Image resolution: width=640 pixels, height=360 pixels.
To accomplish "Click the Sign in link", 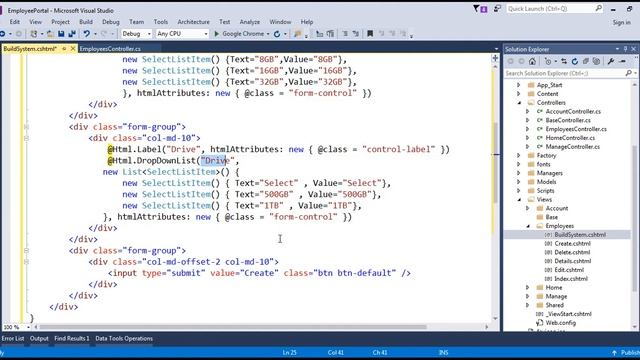I will point(622,22).
